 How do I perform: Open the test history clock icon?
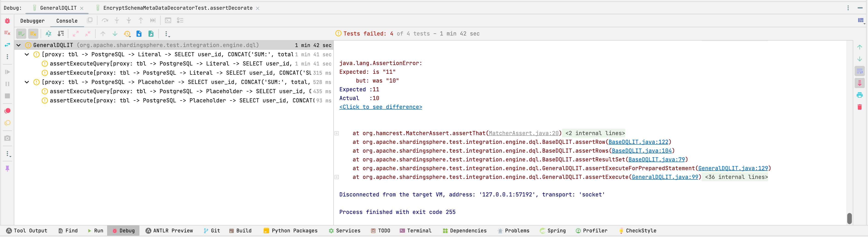(127, 34)
